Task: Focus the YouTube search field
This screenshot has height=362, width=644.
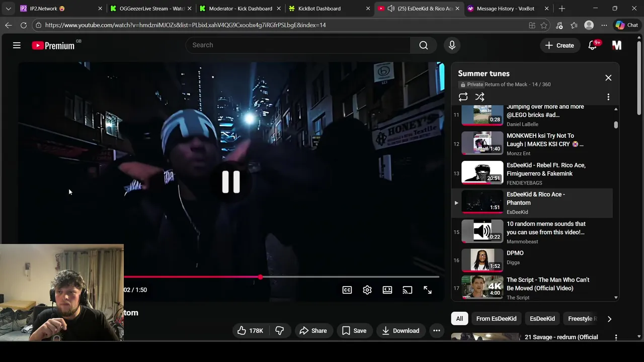Action: pos(298,45)
